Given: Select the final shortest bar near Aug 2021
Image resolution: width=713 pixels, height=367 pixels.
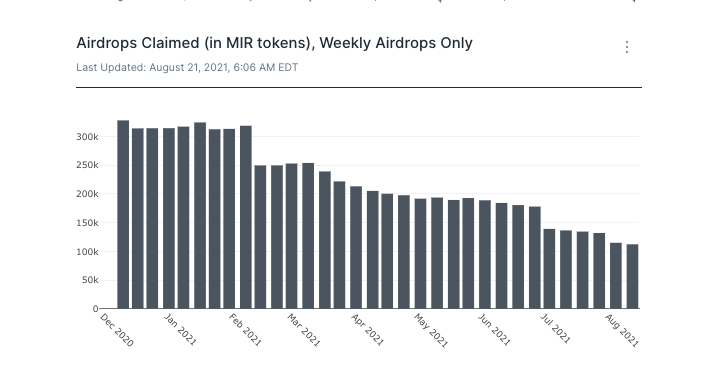Looking at the screenshot, I should (x=633, y=276).
